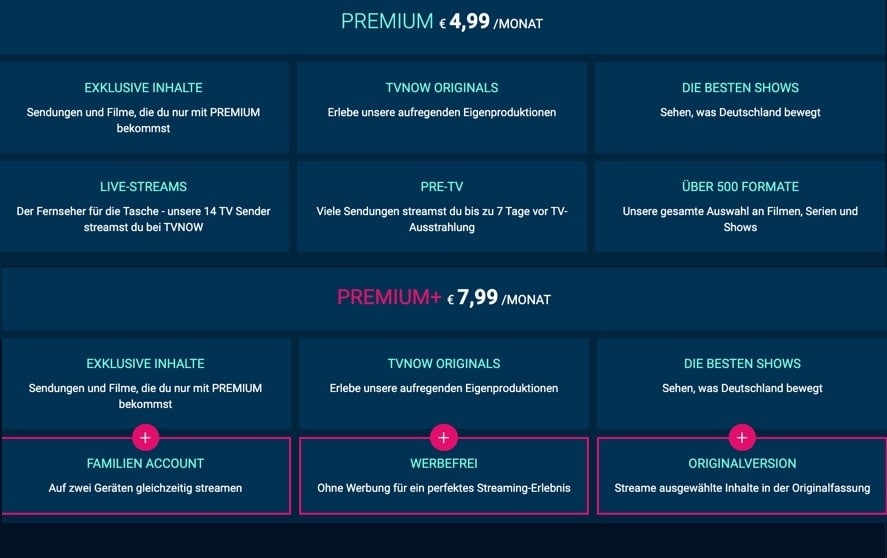
Task: Click the plus icon above Werbefrei
Action: click(x=444, y=437)
